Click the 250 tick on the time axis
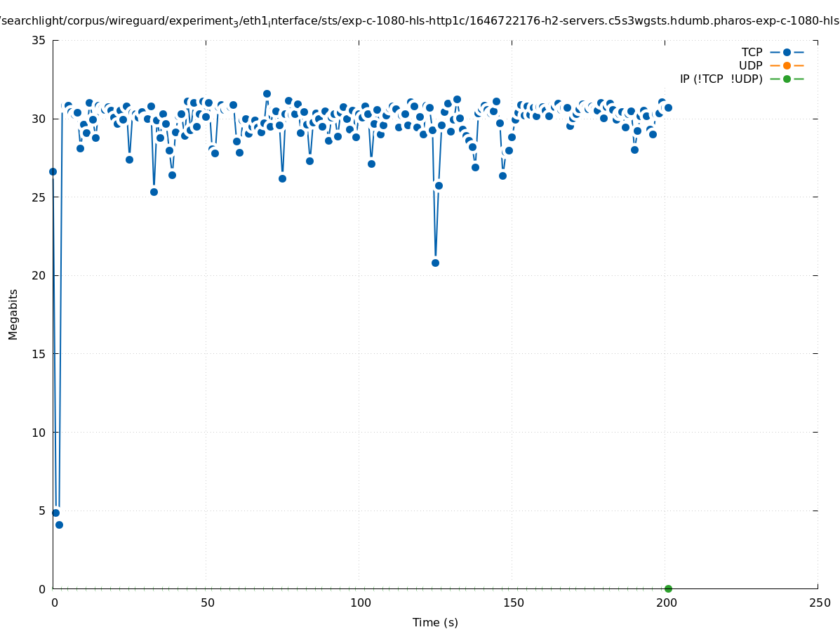Viewport: 840px width, 632px height. (x=819, y=603)
